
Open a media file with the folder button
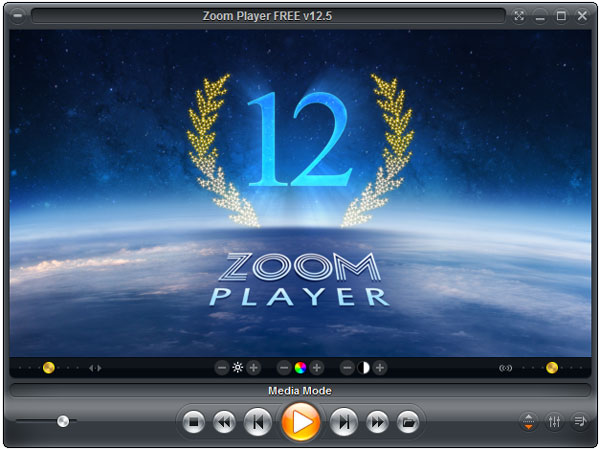pyautogui.click(x=408, y=422)
